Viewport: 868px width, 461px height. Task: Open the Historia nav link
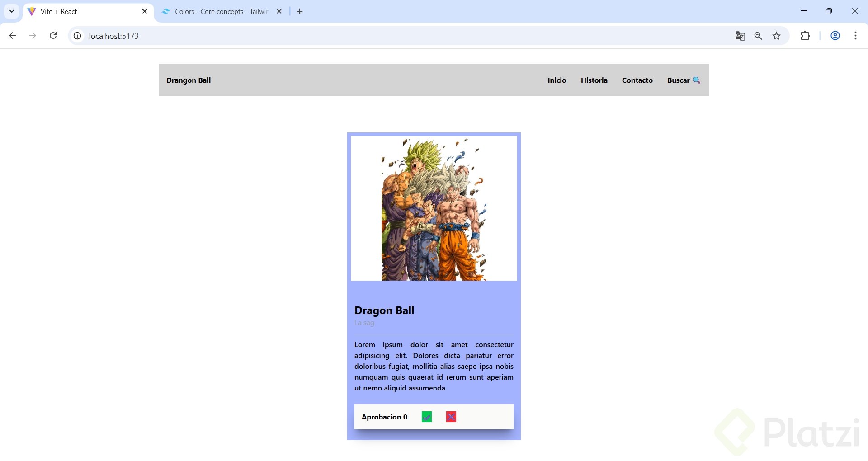coord(594,80)
